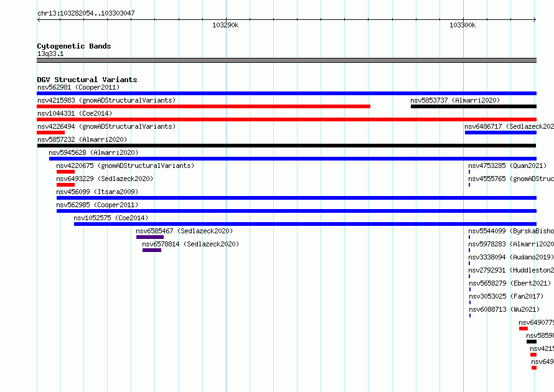Viewport: 554px width, 392px height.
Task: Open the nsv1044331 (Coe2014) label
Action: (75, 113)
